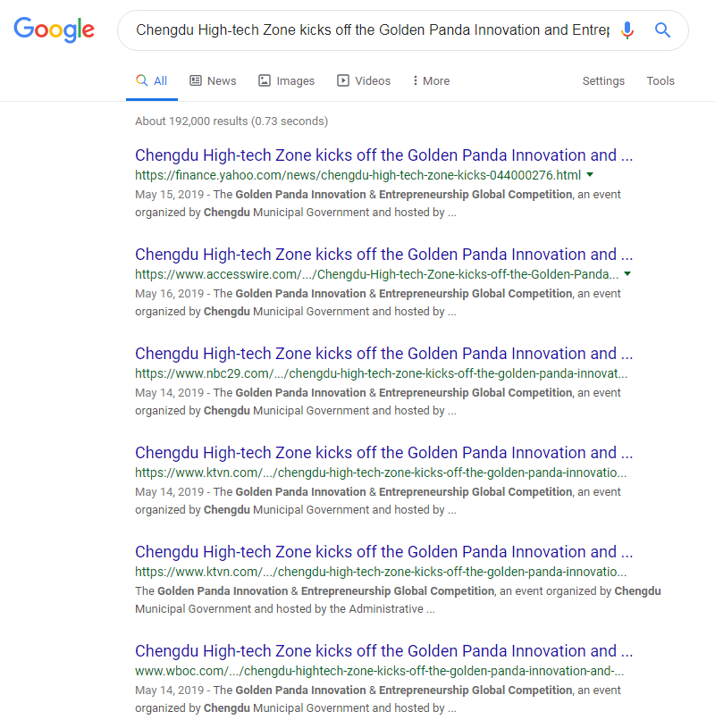Click the Google logo
Screen dimensions: 715x728
pos(54,29)
